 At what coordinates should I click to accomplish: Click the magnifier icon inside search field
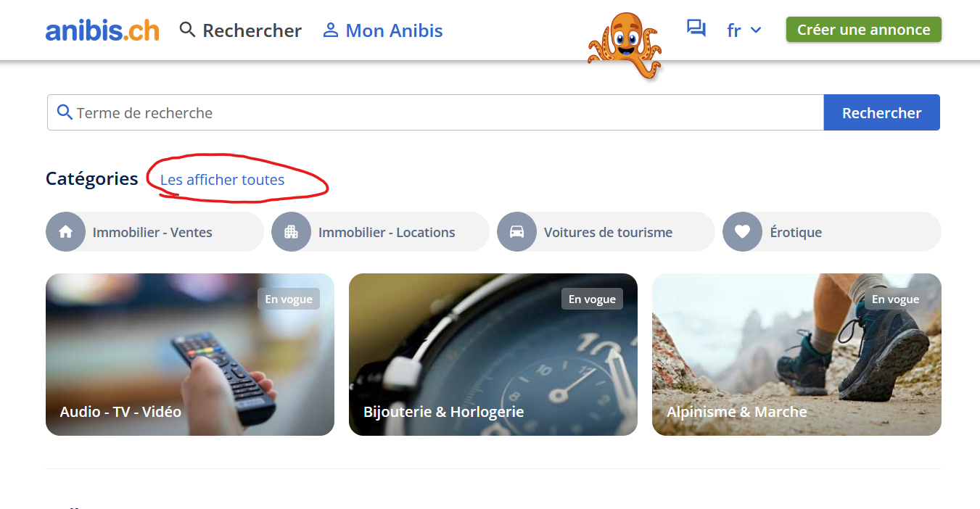point(65,112)
